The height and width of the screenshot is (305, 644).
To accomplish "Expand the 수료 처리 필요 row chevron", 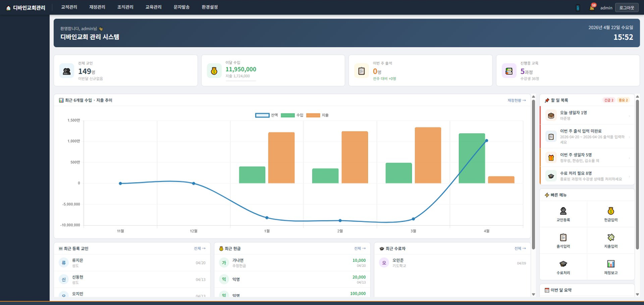I will tap(629, 176).
